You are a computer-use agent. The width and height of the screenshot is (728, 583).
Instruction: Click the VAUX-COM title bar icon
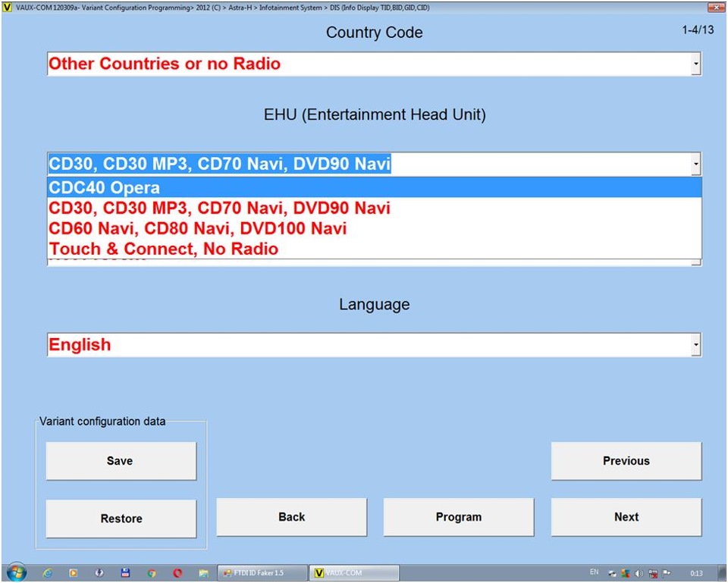[x=7, y=8]
